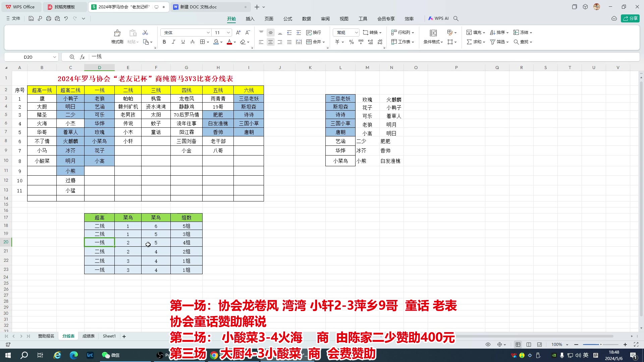This screenshot has width=644, height=362.
Task: Expand the 合并 merge dropdown
Action: (324, 42)
